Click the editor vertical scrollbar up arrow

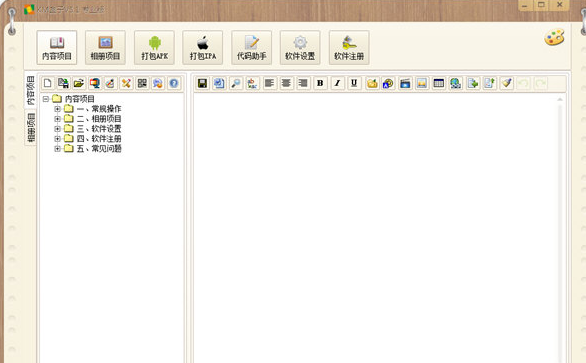(560, 99)
